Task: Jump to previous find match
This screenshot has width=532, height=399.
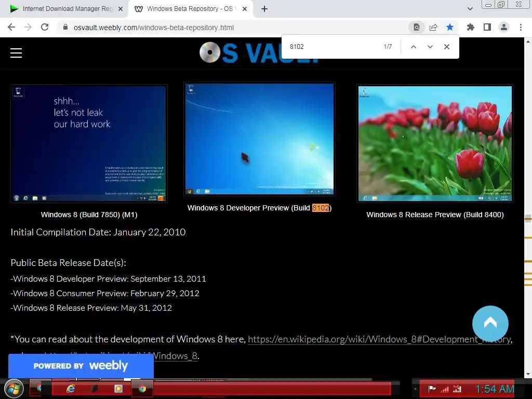Action: (413, 47)
